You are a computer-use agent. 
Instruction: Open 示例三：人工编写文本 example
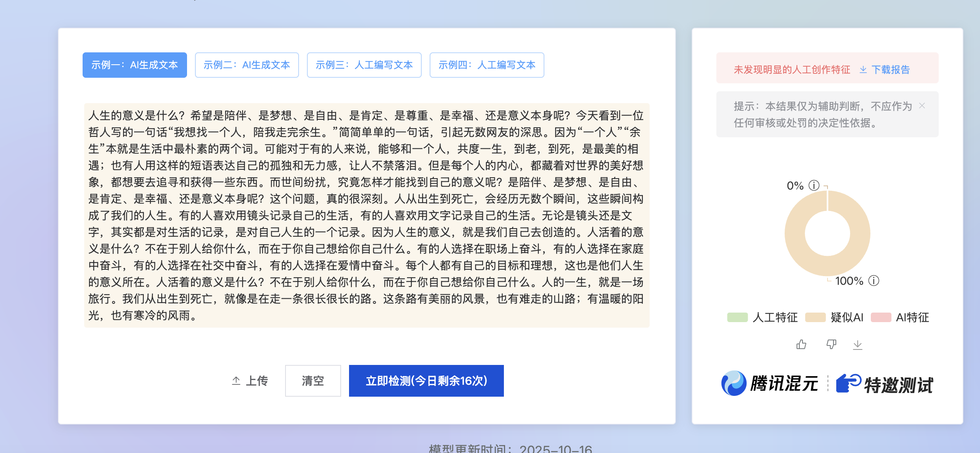[x=364, y=65]
